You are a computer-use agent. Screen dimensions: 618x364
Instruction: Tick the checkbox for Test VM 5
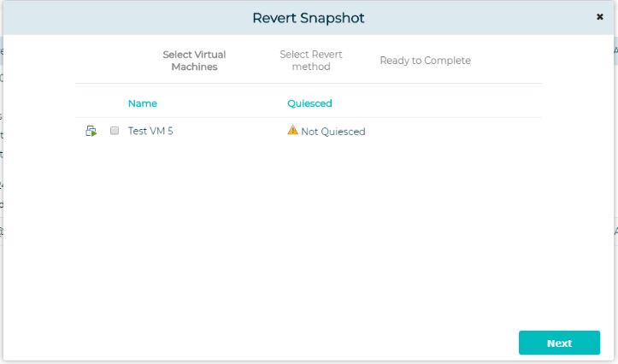[x=115, y=132]
